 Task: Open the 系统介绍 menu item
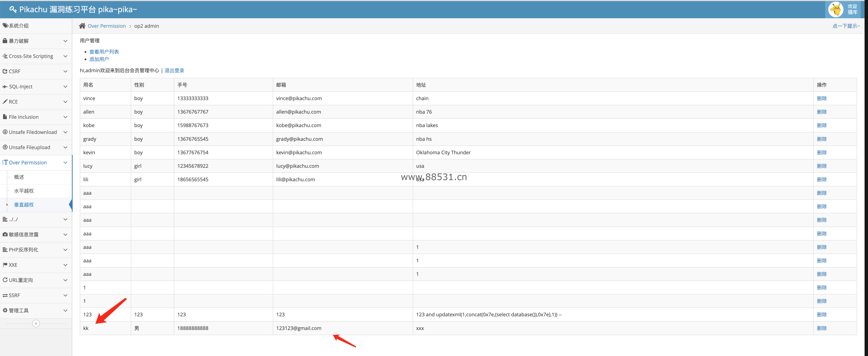pyautogui.click(x=36, y=26)
